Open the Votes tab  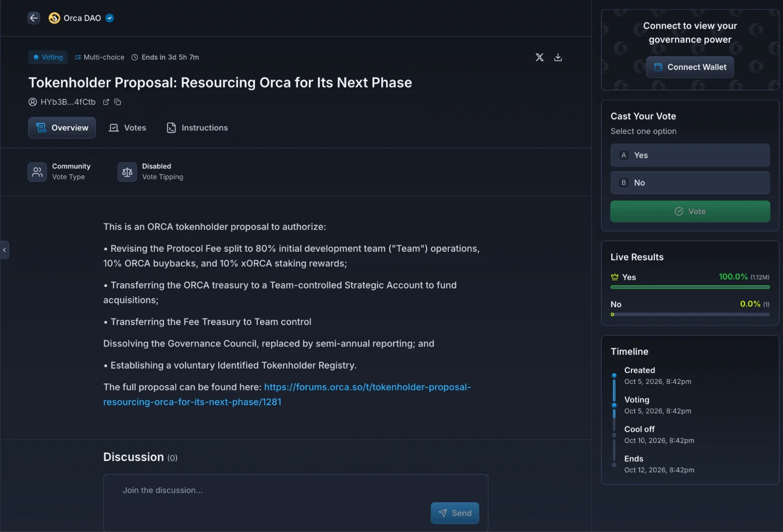128,128
